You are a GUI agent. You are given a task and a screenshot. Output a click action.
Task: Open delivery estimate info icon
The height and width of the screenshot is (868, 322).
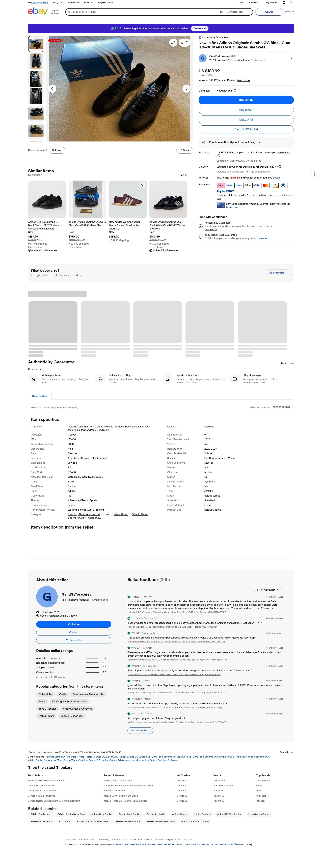point(280,167)
